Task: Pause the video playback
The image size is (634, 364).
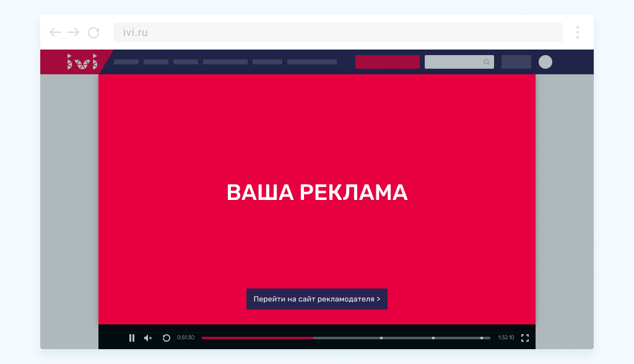Action: click(132, 338)
